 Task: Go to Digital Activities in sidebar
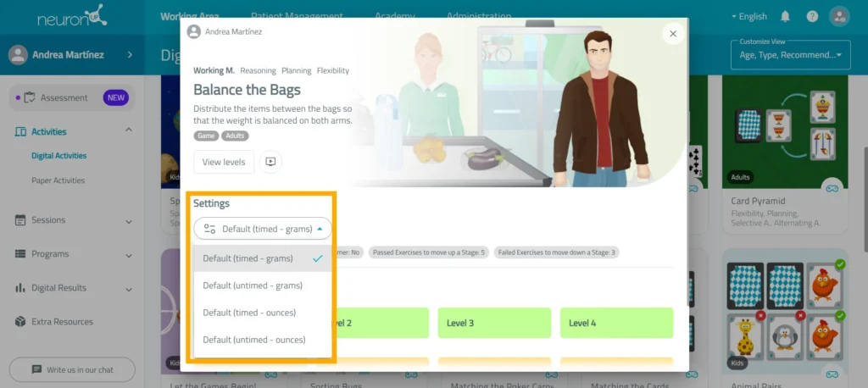[x=58, y=156]
